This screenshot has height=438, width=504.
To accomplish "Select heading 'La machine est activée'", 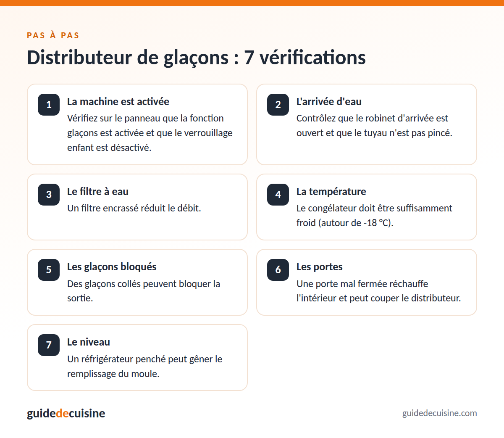I will pos(118,102).
